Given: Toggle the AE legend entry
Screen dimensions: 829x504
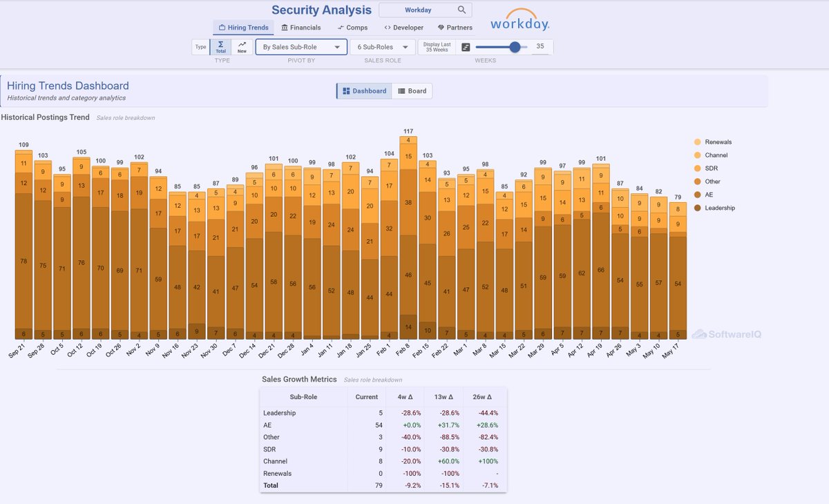Looking at the screenshot, I should coord(704,195).
